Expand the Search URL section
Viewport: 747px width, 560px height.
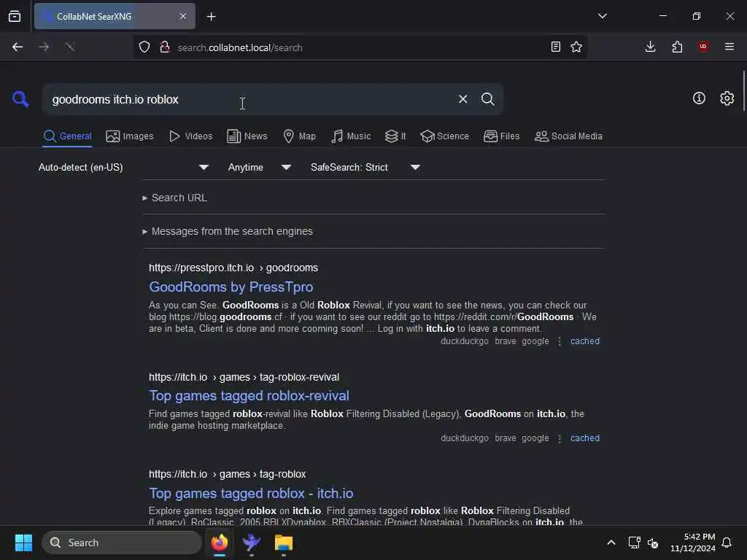(175, 198)
